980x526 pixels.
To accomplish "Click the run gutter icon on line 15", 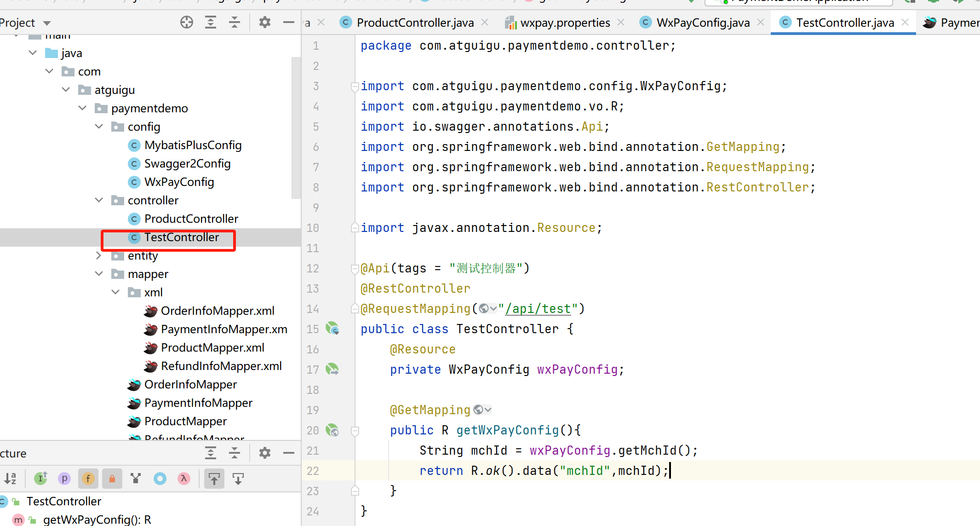I will point(332,329).
